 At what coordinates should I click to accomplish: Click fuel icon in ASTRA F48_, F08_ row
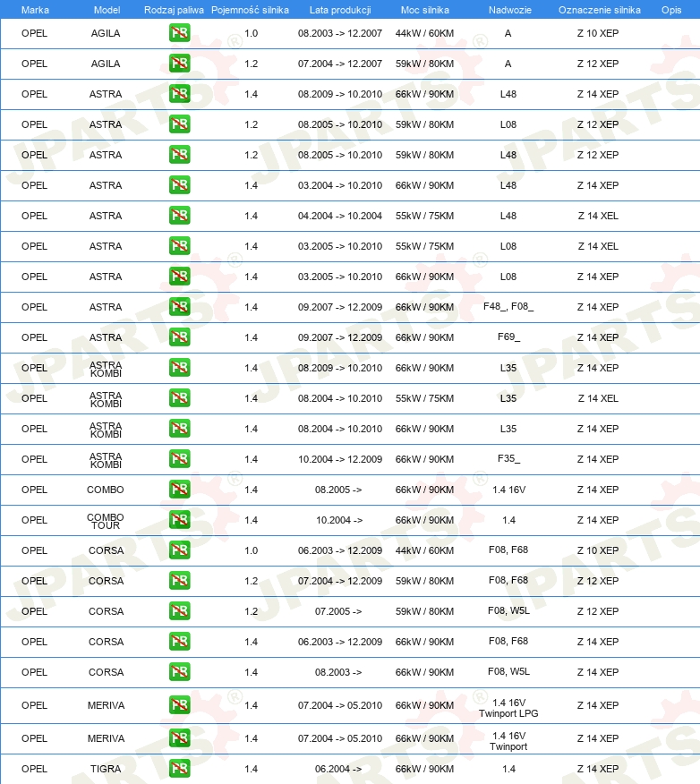[x=180, y=307]
